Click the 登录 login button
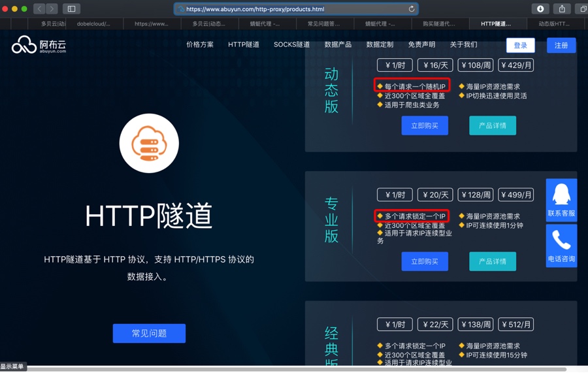The height and width of the screenshot is (373, 588). pos(521,45)
